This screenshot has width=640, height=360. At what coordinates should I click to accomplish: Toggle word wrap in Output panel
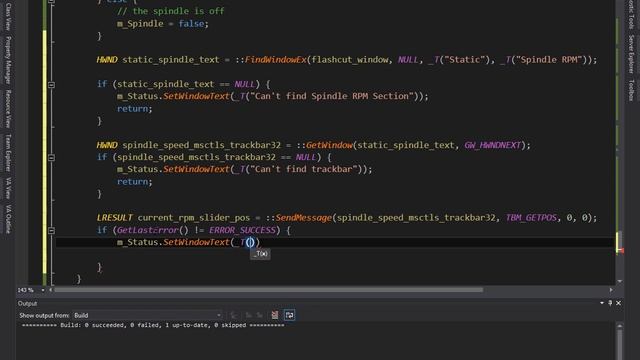[x=289, y=315]
